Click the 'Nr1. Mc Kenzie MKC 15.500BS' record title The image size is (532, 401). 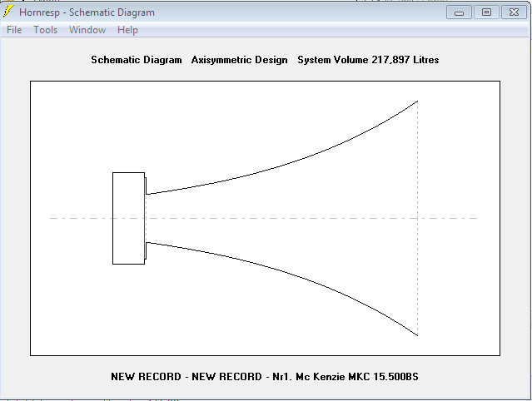point(346,377)
